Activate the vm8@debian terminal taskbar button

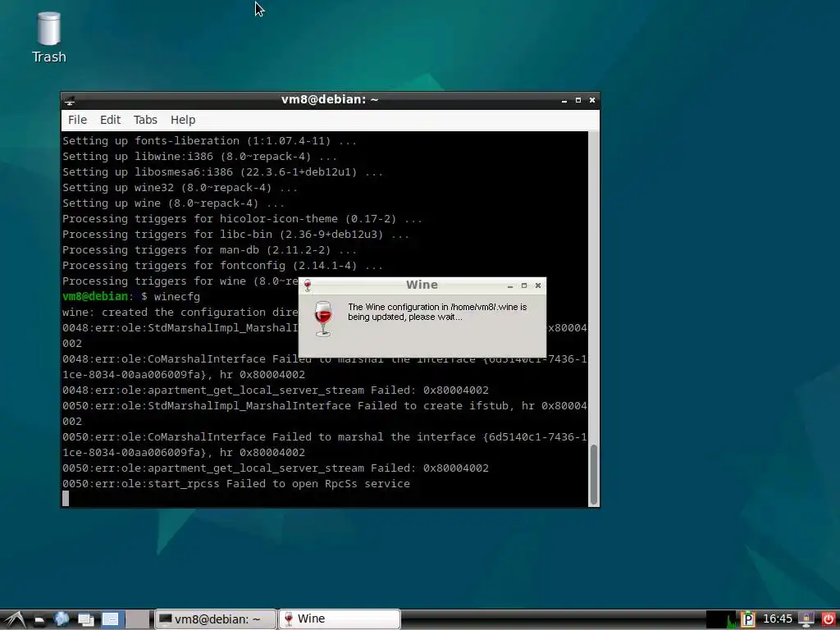coord(216,619)
